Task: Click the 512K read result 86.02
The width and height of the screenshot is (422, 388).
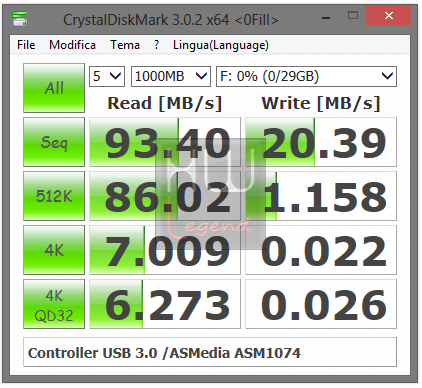Action: (x=165, y=196)
